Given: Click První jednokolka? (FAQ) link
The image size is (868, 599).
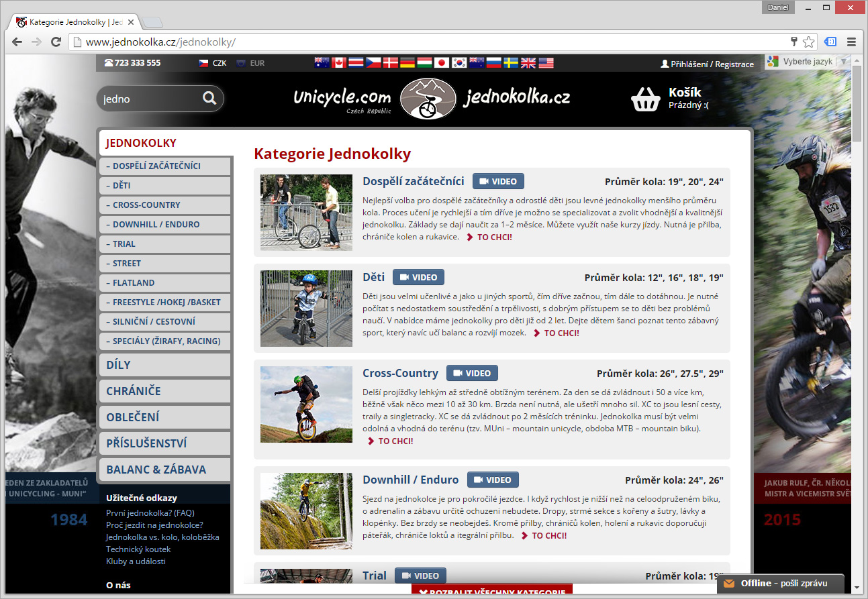Looking at the screenshot, I should (150, 513).
